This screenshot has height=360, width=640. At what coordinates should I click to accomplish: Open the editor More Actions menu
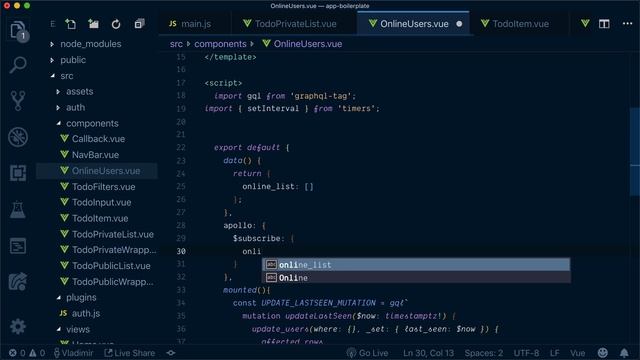pos(627,24)
